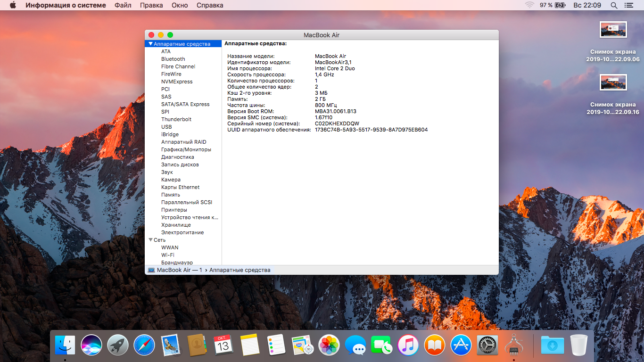Image resolution: width=644 pixels, height=362 pixels.
Task: Open the Информация о системе menu
Action: click(x=66, y=5)
